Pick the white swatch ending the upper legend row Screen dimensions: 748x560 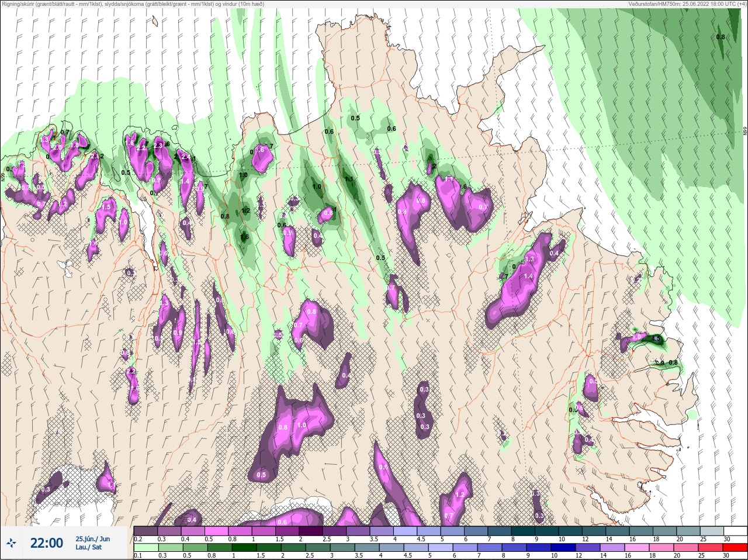pyautogui.click(x=735, y=531)
